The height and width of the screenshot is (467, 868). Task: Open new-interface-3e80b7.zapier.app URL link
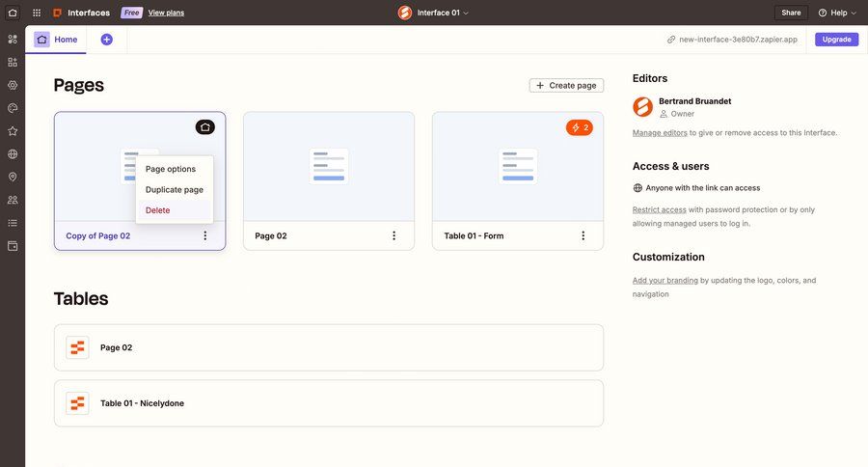click(738, 40)
